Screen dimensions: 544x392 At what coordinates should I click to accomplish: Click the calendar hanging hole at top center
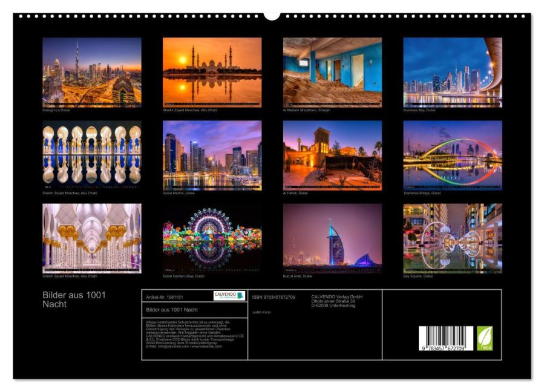tap(272, 15)
